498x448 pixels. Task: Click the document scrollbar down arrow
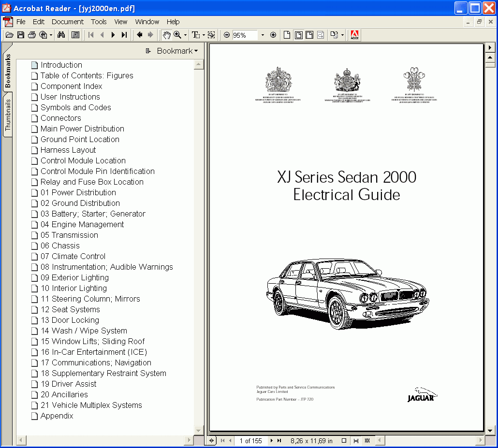click(x=490, y=431)
